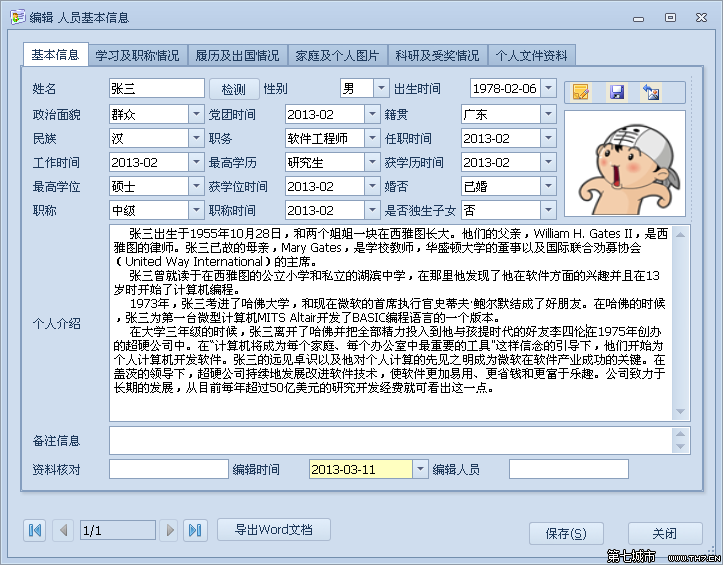Click the 备注信息 text field

(x=391, y=440)
